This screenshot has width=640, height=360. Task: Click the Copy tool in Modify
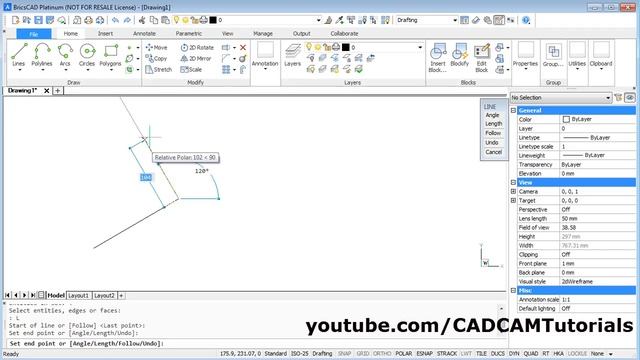(156, 58)
